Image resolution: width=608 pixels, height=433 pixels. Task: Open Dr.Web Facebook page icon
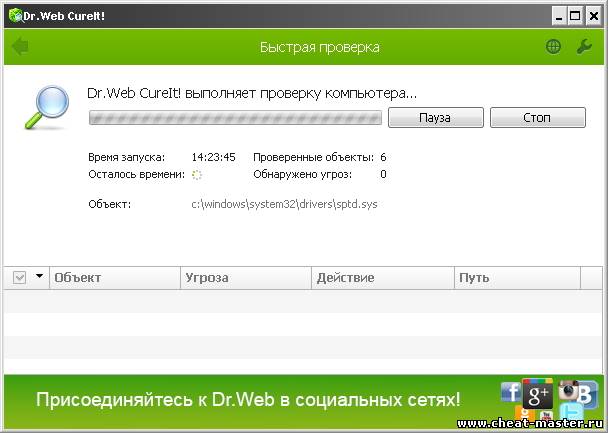pyautogui.click(x=511, y=392)
